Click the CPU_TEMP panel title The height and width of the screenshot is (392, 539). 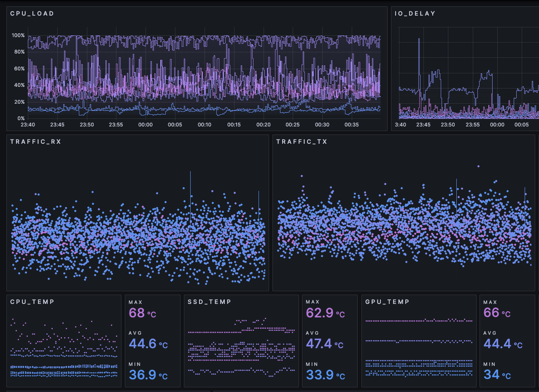pyautogui.click(x=32, y=302)
